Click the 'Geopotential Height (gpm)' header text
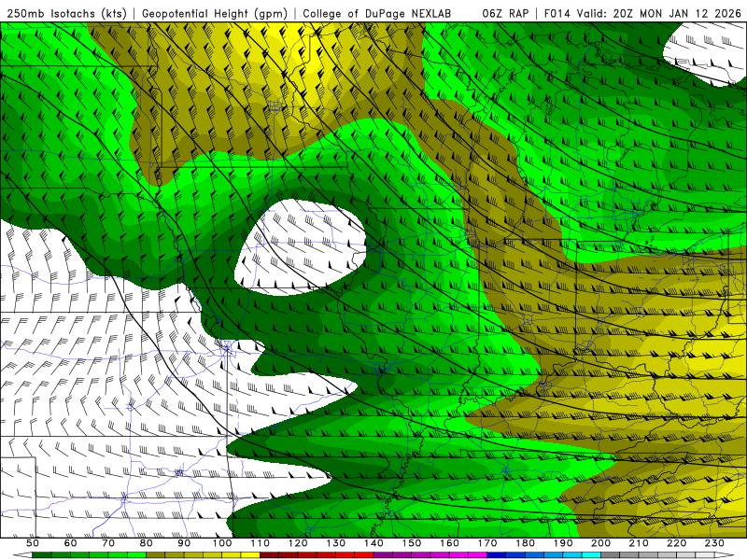The width and height of the screenshot is (747, 560). point(215,13)
